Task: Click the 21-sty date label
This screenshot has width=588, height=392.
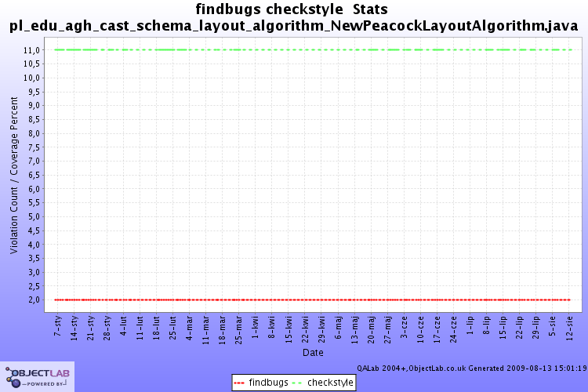Action: [x=91, y=328]
